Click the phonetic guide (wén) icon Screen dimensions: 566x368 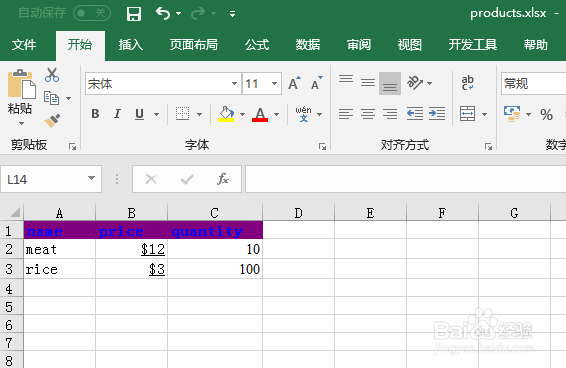point(303,114)
